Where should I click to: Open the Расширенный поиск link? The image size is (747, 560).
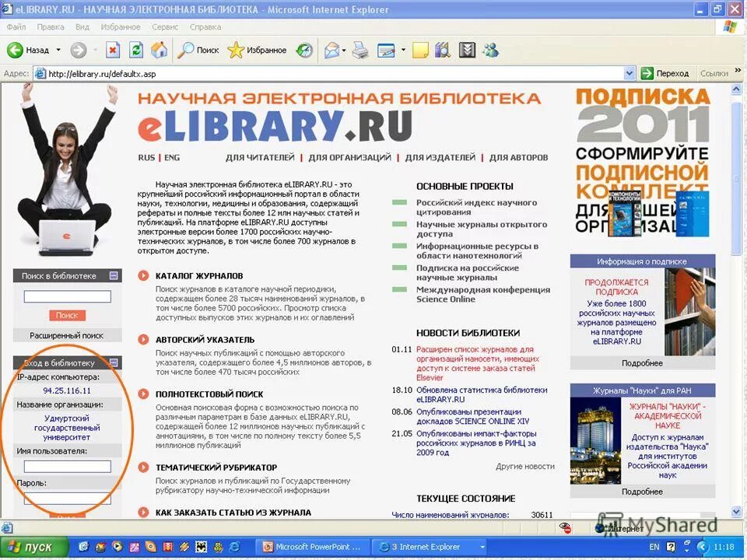(67, 335)
